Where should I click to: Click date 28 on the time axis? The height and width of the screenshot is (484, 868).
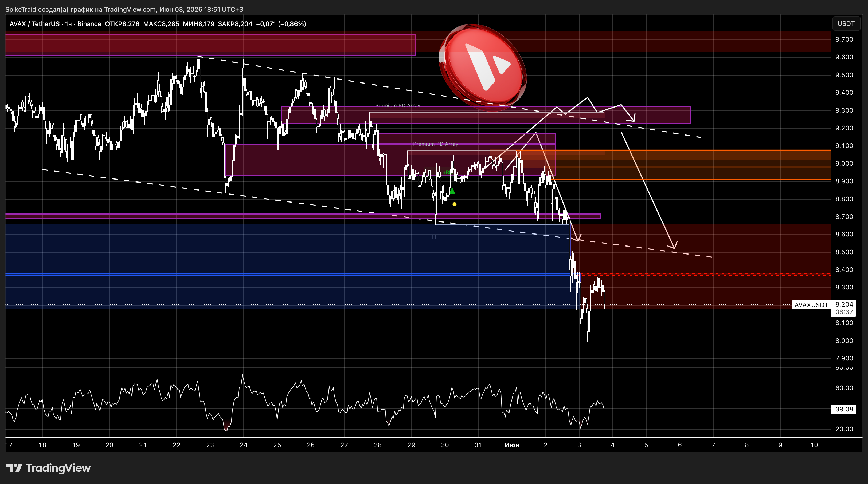tap(378, 445)
